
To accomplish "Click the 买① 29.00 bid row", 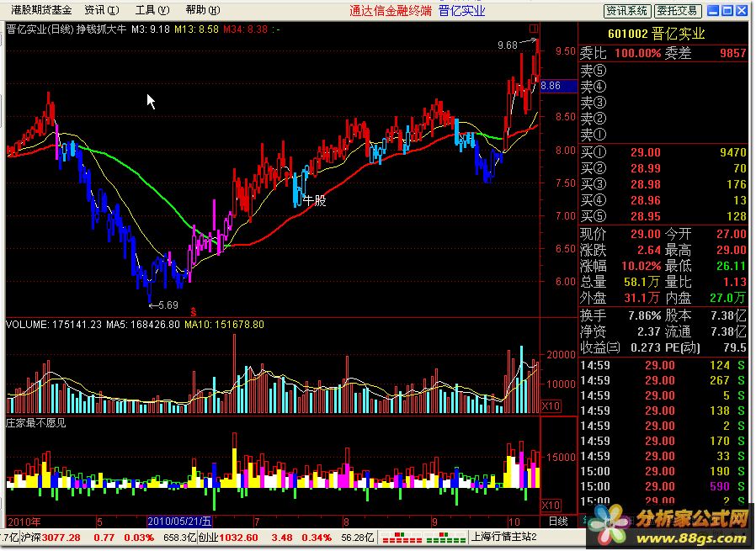I will [x=663, y=152].
